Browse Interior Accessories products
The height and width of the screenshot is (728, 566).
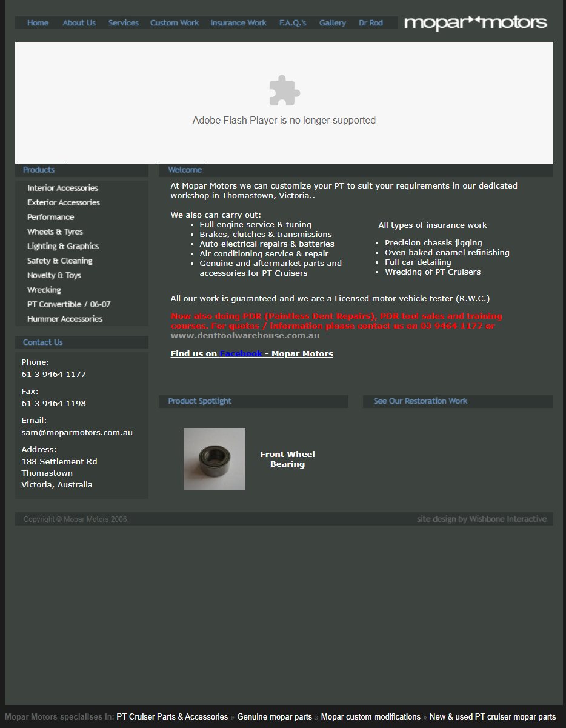(62, 188)
